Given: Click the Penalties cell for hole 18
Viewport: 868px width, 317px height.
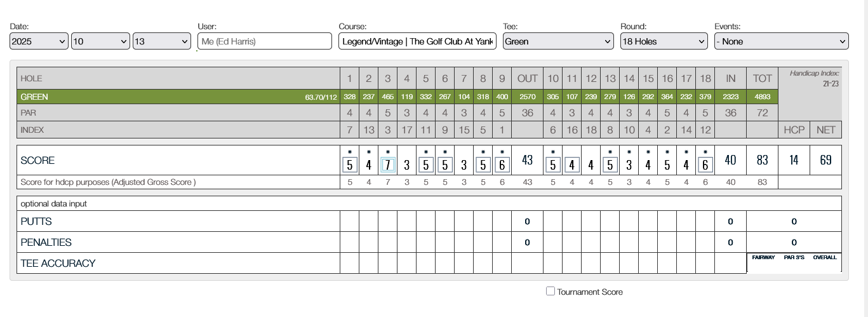Looking at the screenshot, I should [x=705, y=242].
